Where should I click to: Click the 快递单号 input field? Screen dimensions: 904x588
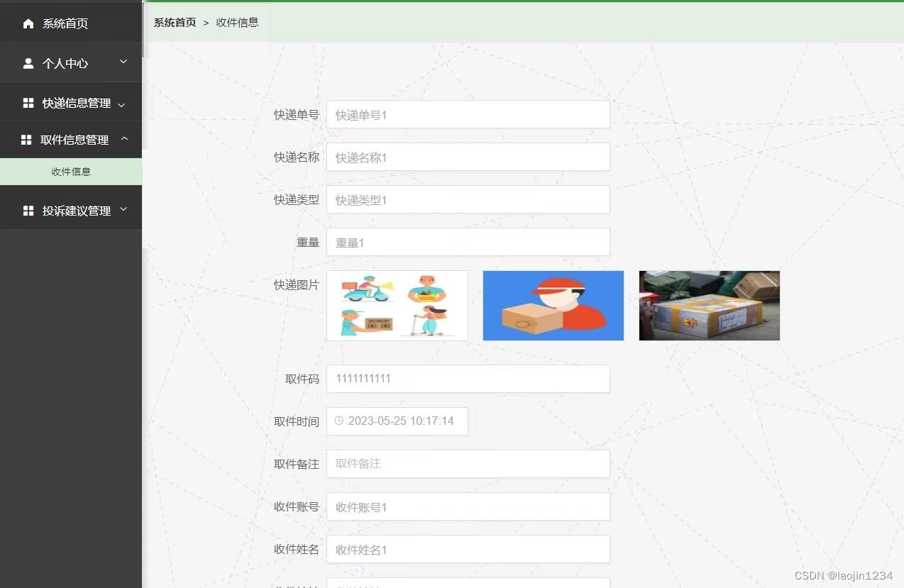468,114
